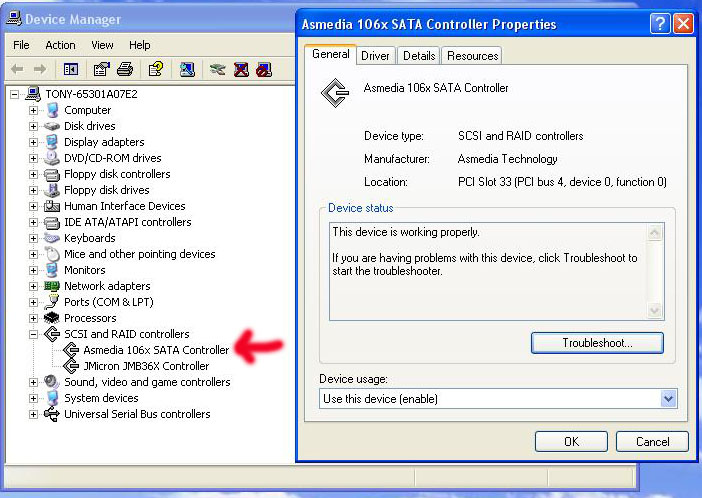Click OK in the properties dialog

click(x=571, y=441)
